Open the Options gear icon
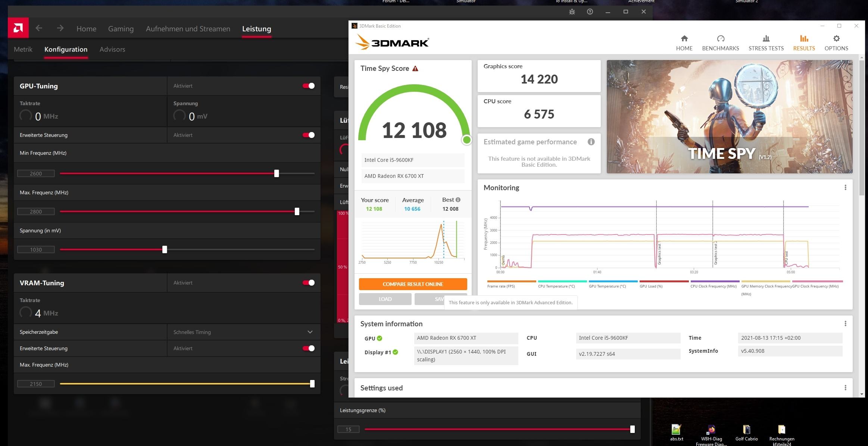The width and height of the screenshot is (868, 446). point(836,38)
